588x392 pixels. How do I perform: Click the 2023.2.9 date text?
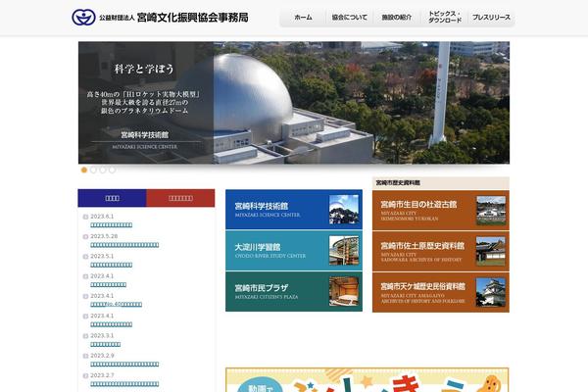coord(102,356)
